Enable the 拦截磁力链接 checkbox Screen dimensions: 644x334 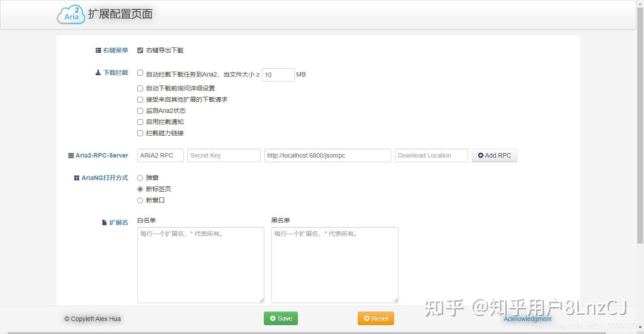click(x=140, y=133)
